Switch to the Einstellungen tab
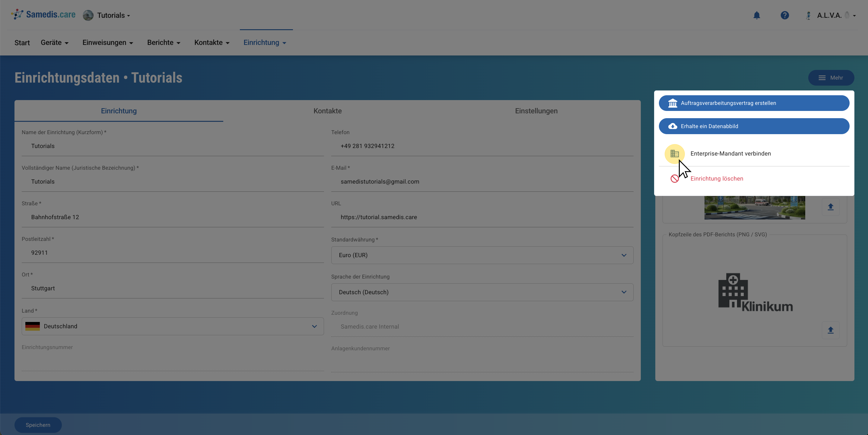 coord(536,111)
